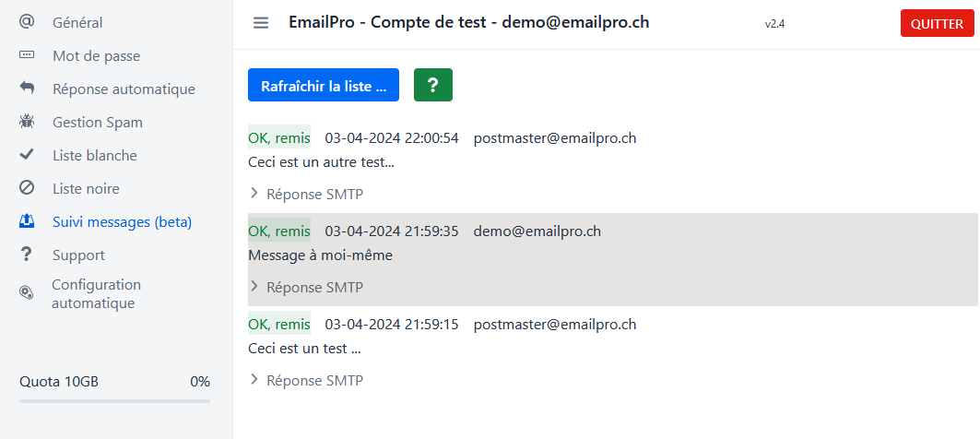
Task: Click the OK, remis status of the 22:00:54 message
Action: pos(279,137)
